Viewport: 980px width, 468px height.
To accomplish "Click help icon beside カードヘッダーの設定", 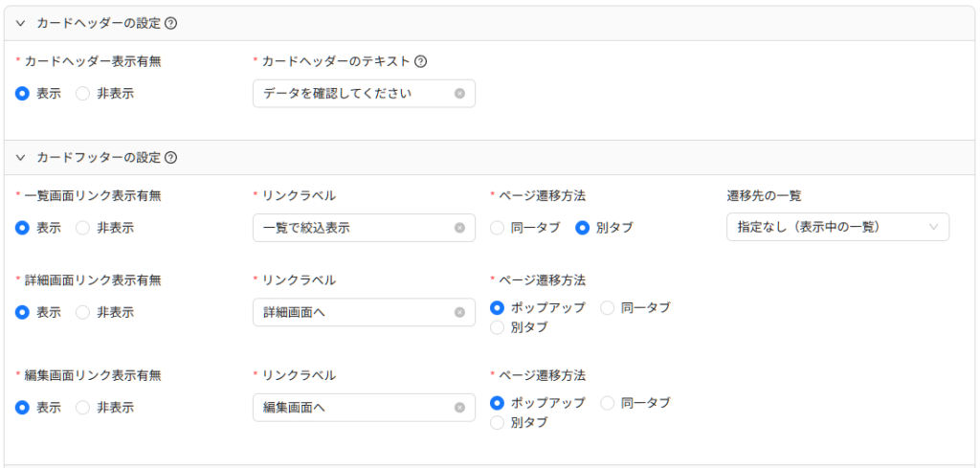I will pyautogui.click(x=170, y=24).
